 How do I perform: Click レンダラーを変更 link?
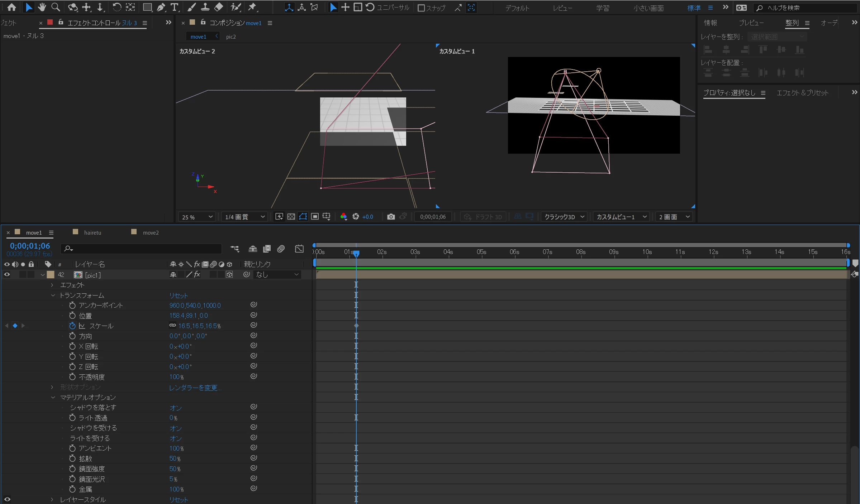pos(195,388)
